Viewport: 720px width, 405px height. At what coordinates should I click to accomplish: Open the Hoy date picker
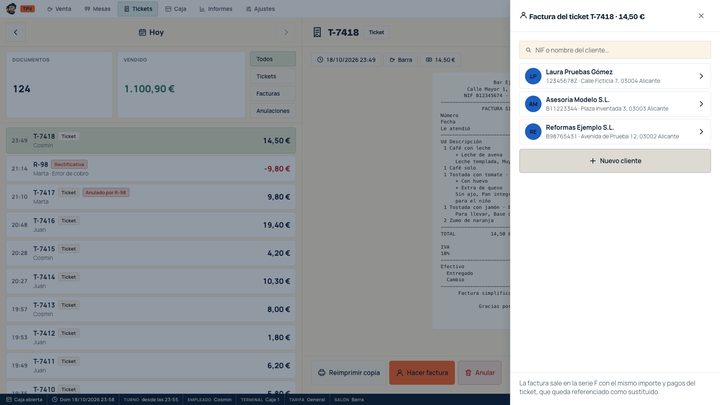coord(151,33)
